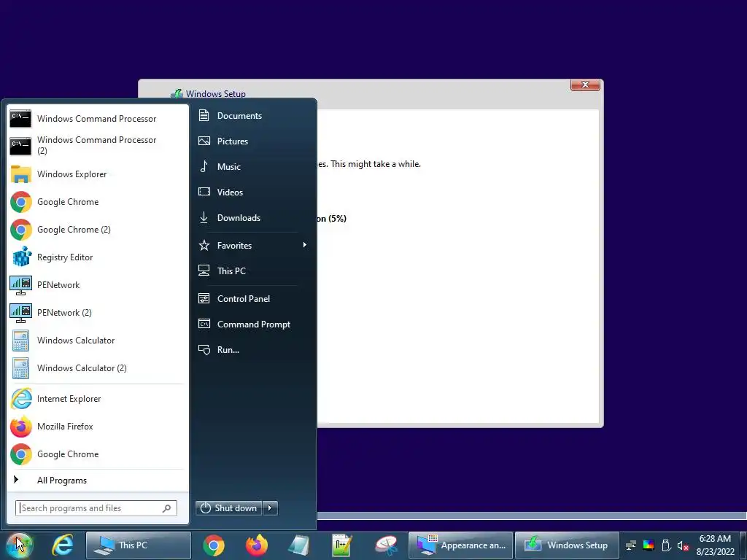Launch the first Windows Calculator entry
747x560 pixels.
pyautogui.click(x=98, y=341)
